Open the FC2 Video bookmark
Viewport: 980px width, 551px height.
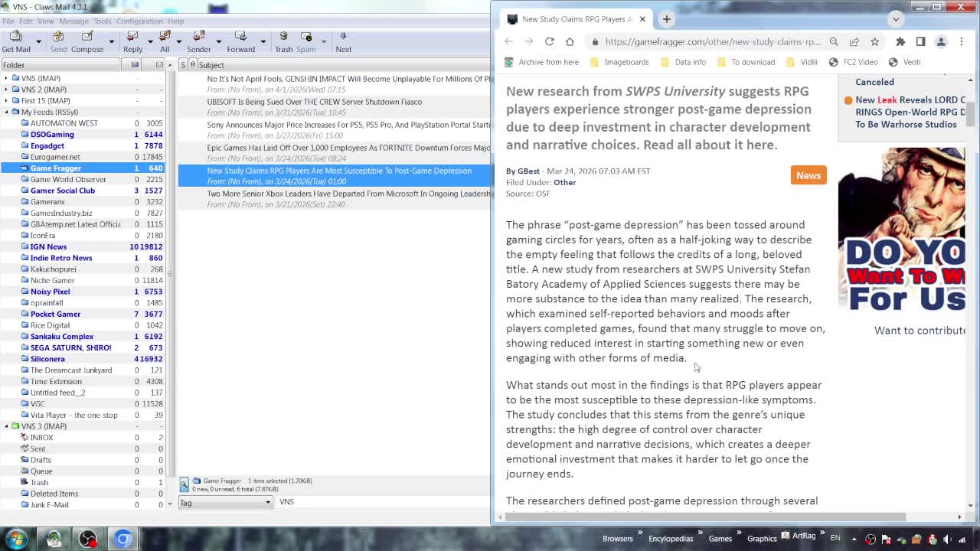858,62
